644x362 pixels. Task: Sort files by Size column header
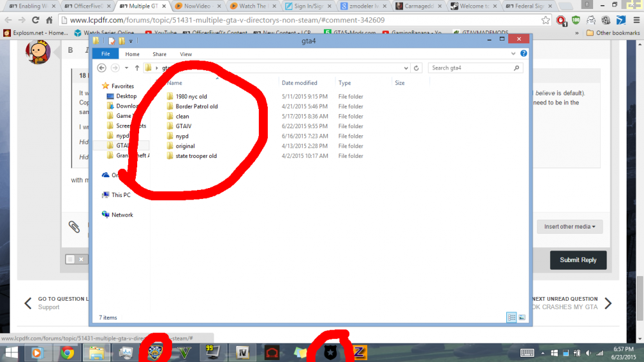[x=400, y=82]
